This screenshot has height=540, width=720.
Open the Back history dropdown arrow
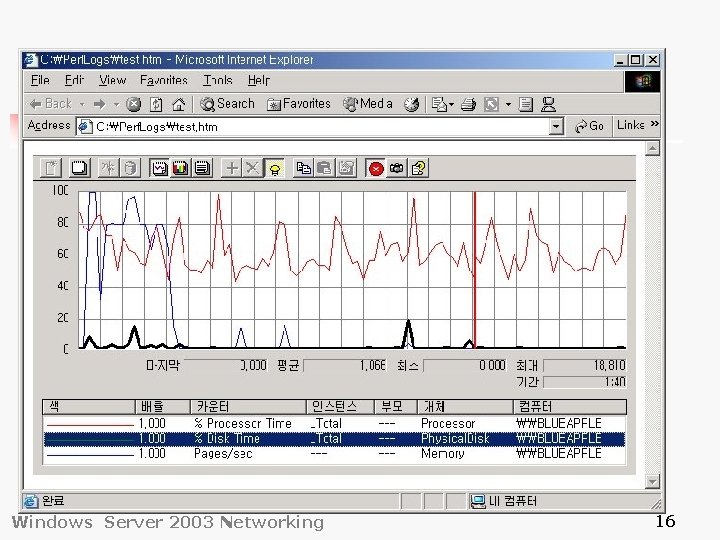pyautogui.click(x=82, y=105)
